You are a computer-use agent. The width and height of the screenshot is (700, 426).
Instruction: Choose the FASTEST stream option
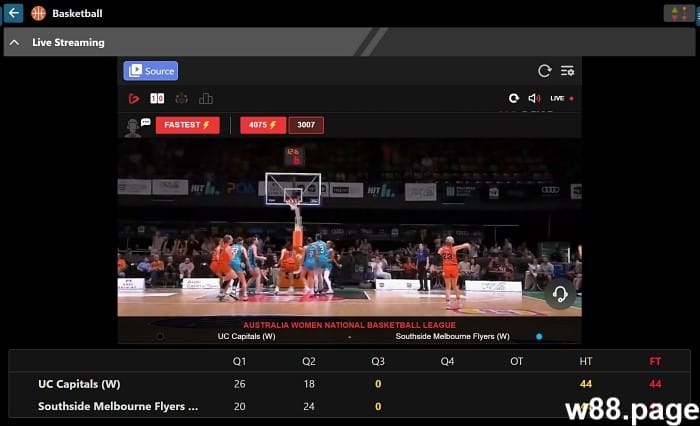click(188, 125)
